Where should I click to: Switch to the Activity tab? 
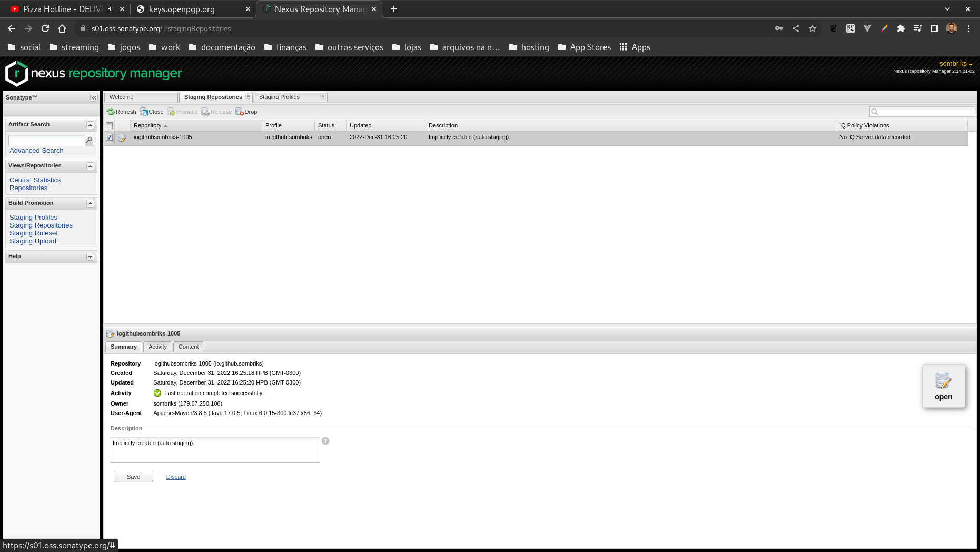coord(157,347)
